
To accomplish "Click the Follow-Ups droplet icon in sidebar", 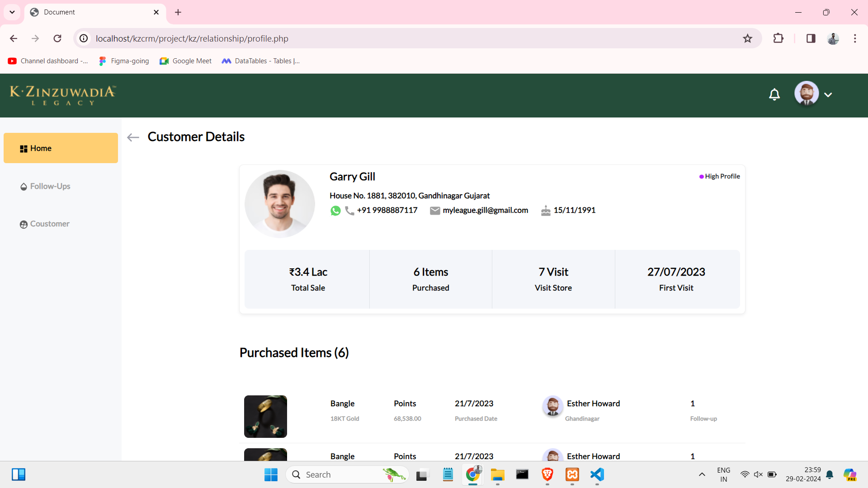I will click(24, 186).
